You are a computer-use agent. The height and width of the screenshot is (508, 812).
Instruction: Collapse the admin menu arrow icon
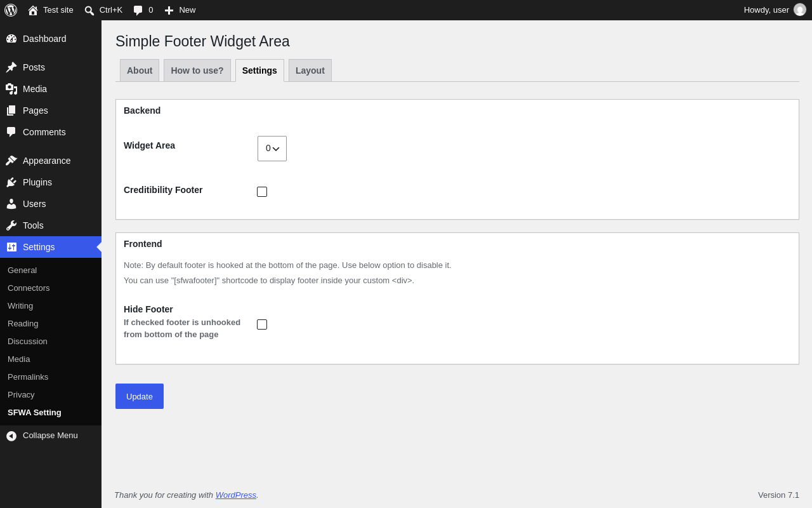pos(11,436)
